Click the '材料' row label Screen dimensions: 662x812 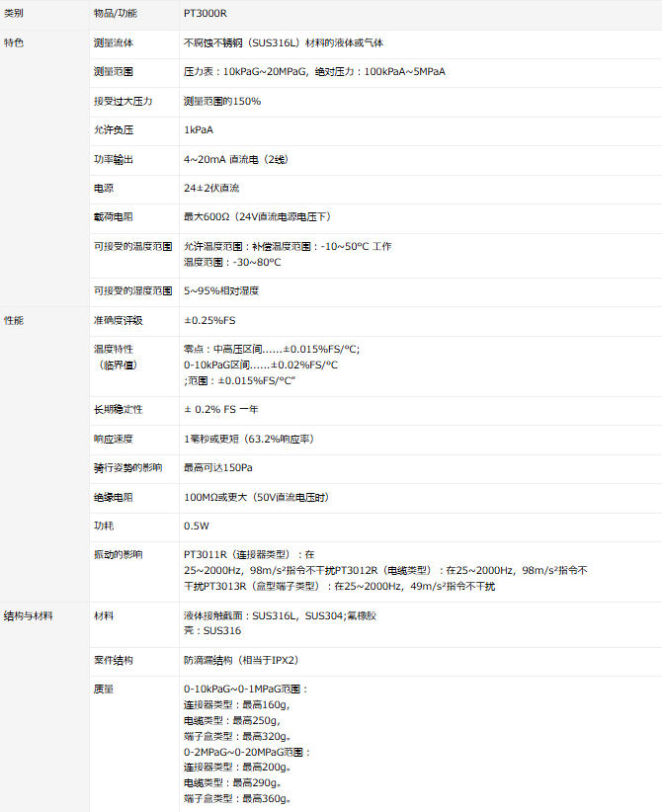(x=104, y=615)
